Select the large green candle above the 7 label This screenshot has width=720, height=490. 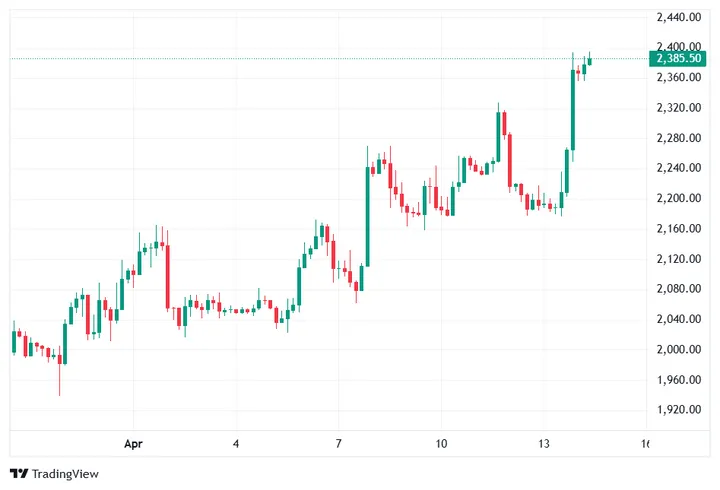[x=368, y=215]
